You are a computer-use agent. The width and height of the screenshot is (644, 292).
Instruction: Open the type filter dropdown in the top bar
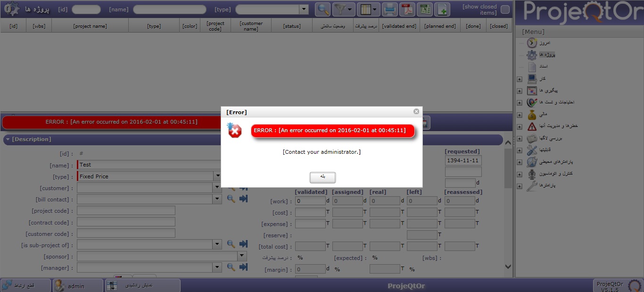pyautogui.click(x=304, y=9)
